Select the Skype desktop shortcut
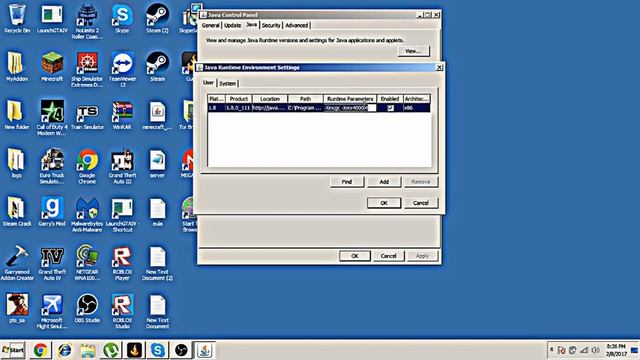Image resolution: width=640 pixels, height=360 pixels. 122,19
